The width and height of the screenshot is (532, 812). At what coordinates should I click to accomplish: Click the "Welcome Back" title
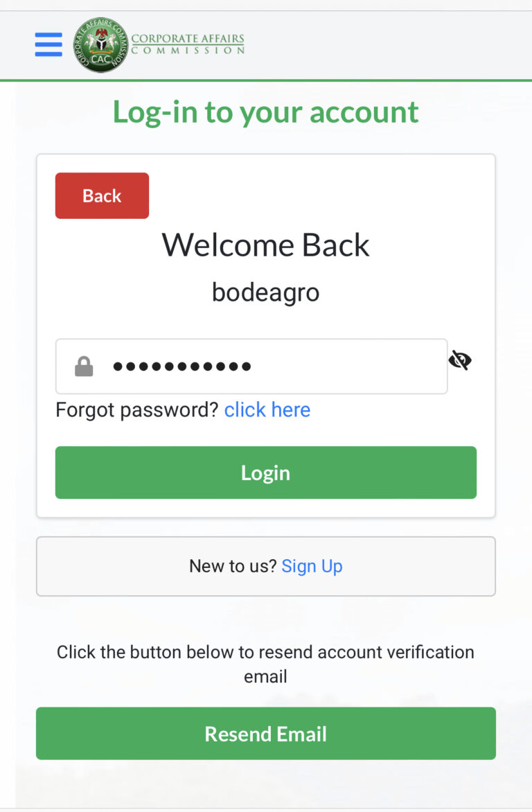point(266,245)
